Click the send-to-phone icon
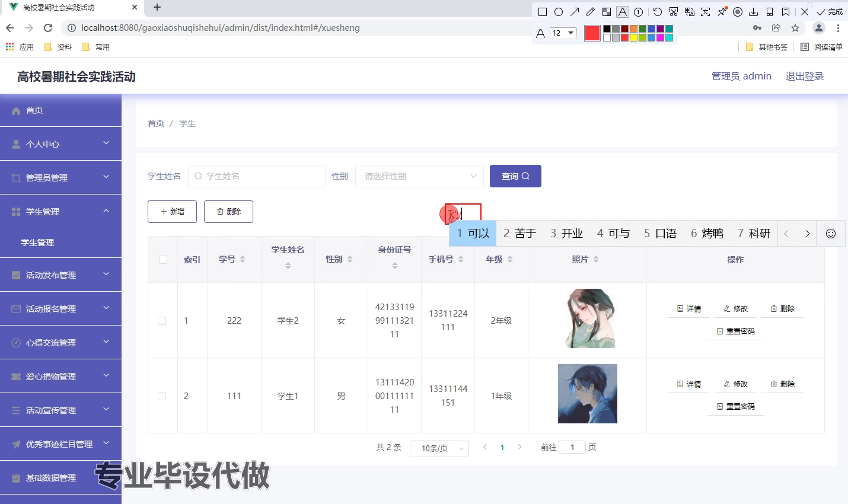 click(770, 12)
